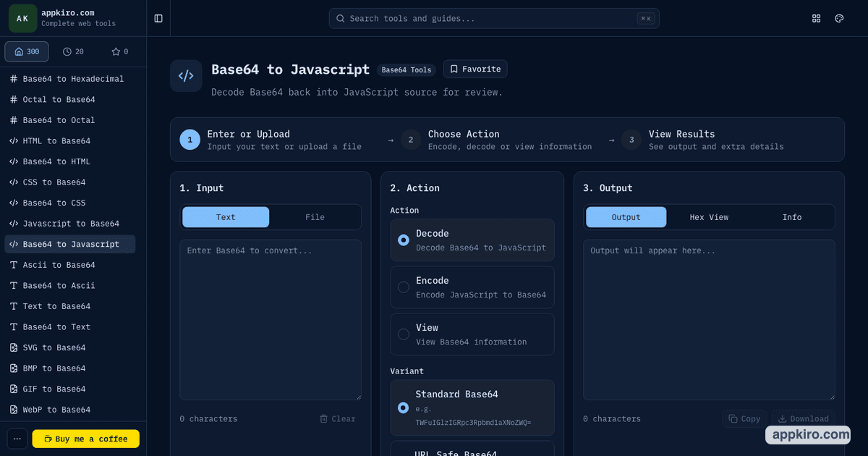868x456 pixels.
Task: Copy the output
Action: coord(744,418)
